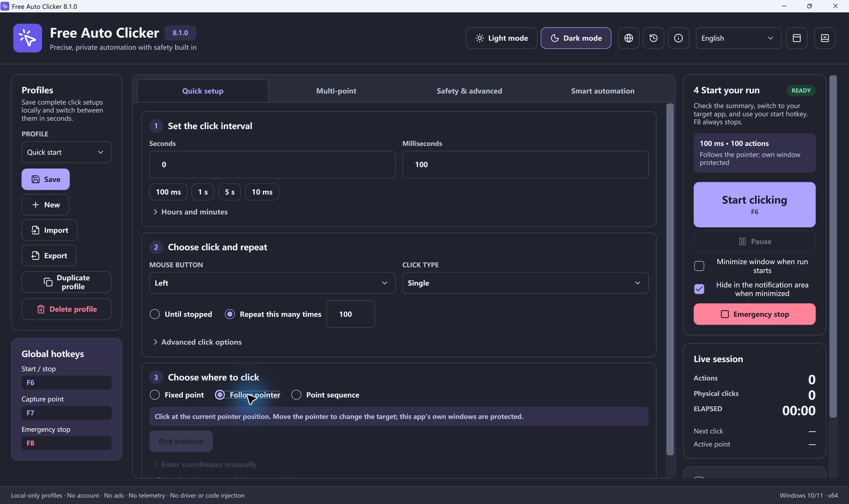Click the window layout icon beside the language selector
This screenshot has height=504, width=849.
point(796,38)
